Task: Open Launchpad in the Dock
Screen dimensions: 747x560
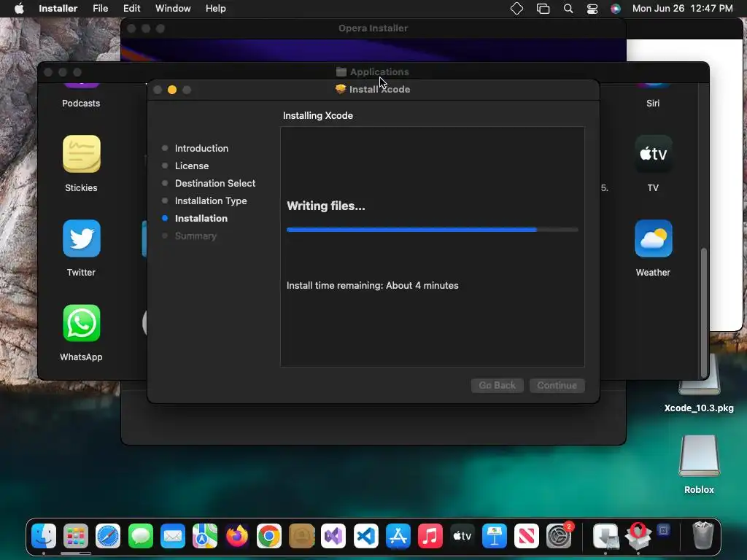Action: tap(76, 536)
